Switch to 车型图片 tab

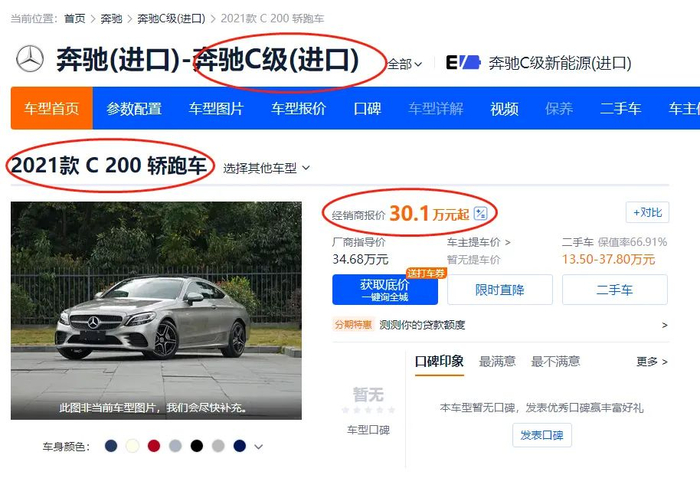tap(216, 109)
